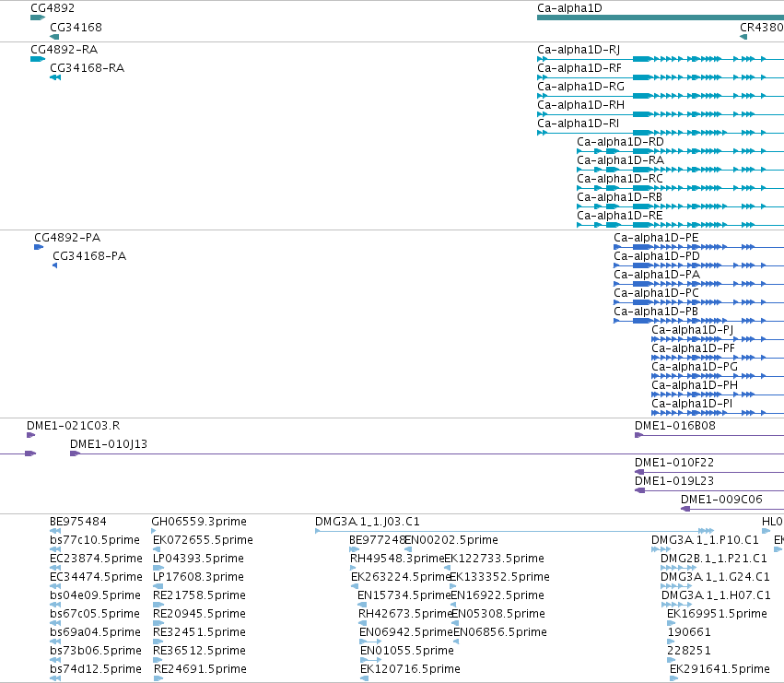Select EST EK072655.5prime

(157, 549)
